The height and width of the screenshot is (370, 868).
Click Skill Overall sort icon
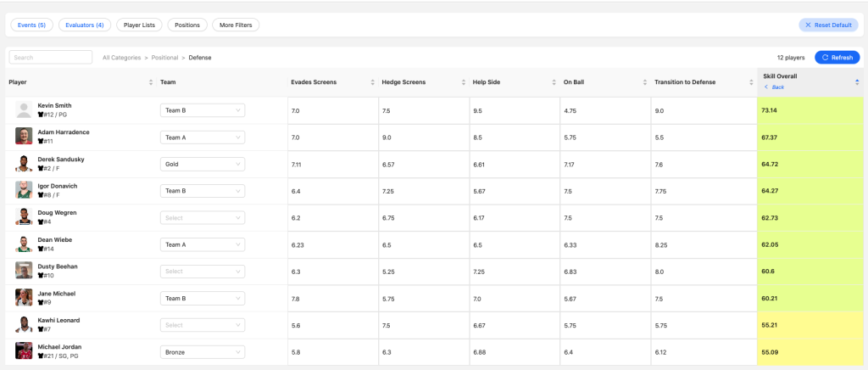click(857, 82)
